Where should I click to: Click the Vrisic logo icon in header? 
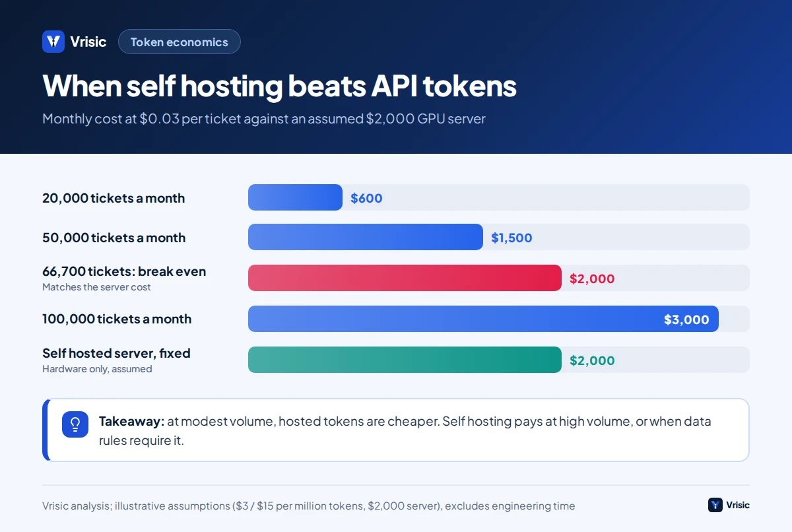click(53, 42)
